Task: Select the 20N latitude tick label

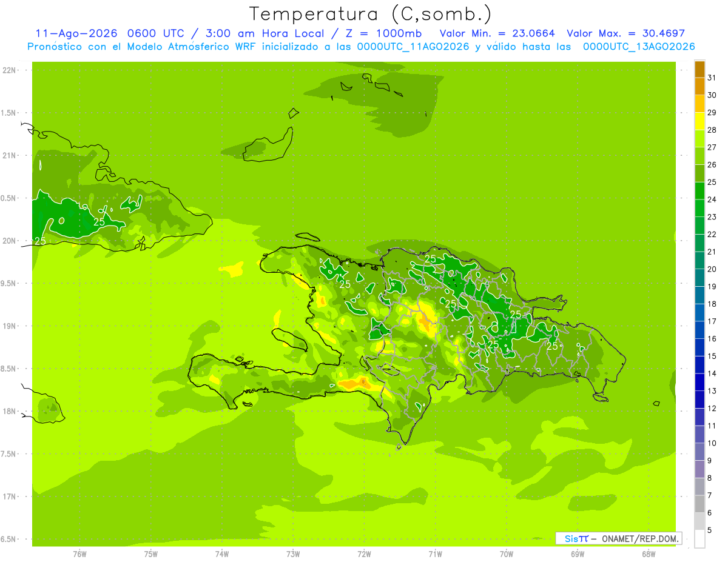Action: point(11,241)
